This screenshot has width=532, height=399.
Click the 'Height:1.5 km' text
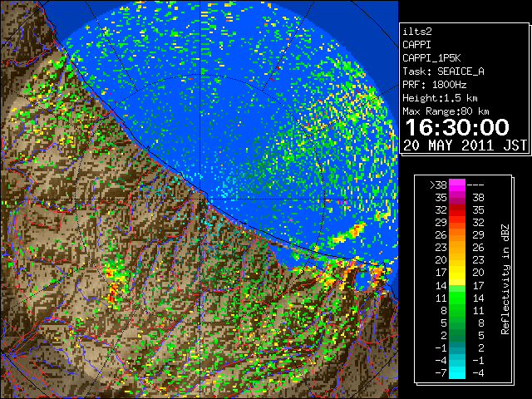(440, 98)
